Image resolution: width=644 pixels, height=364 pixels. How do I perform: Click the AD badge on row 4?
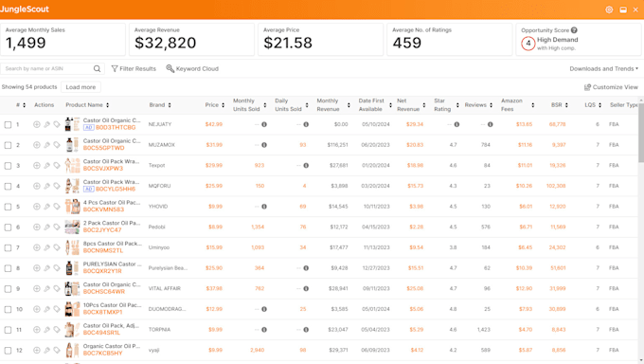coord(89,190)
